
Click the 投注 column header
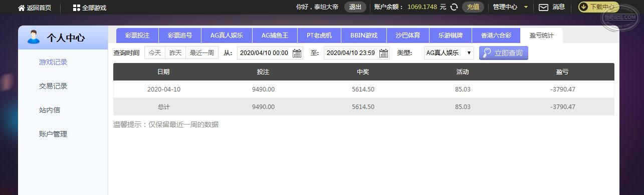coord(263,72)
